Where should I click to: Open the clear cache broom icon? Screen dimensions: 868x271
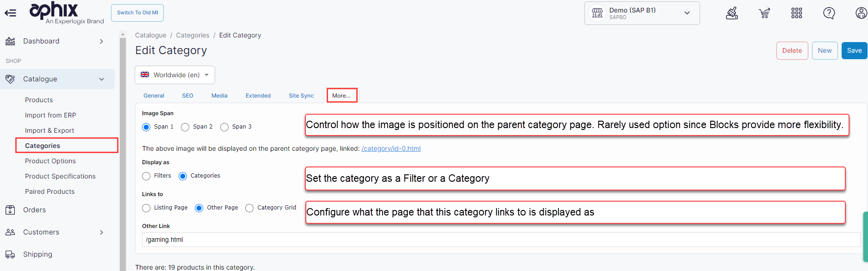click(732, 13)
